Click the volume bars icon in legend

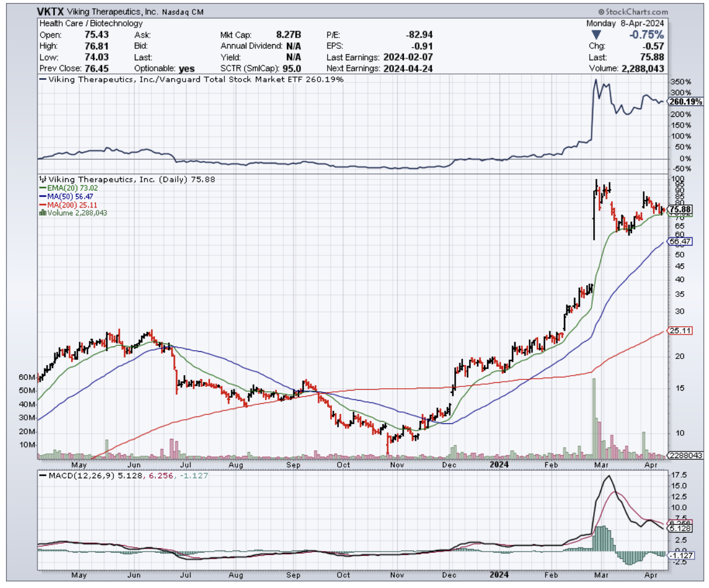[42, 212]
